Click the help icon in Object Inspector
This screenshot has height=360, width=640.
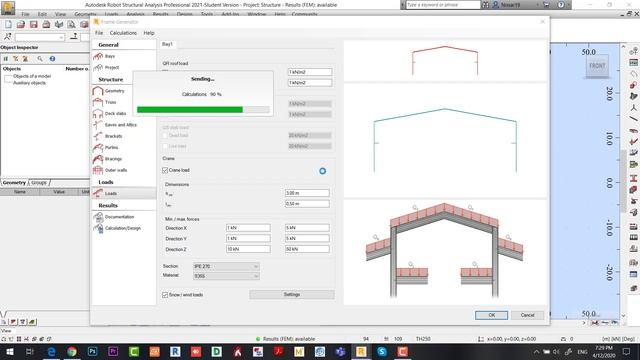point(52,59)
